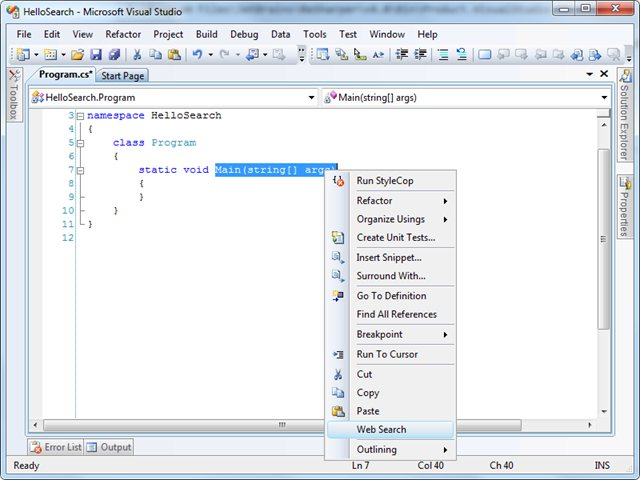Click the Decrease Line Indent icon
The width and height of the screenshot is (640, 480).
402,54
